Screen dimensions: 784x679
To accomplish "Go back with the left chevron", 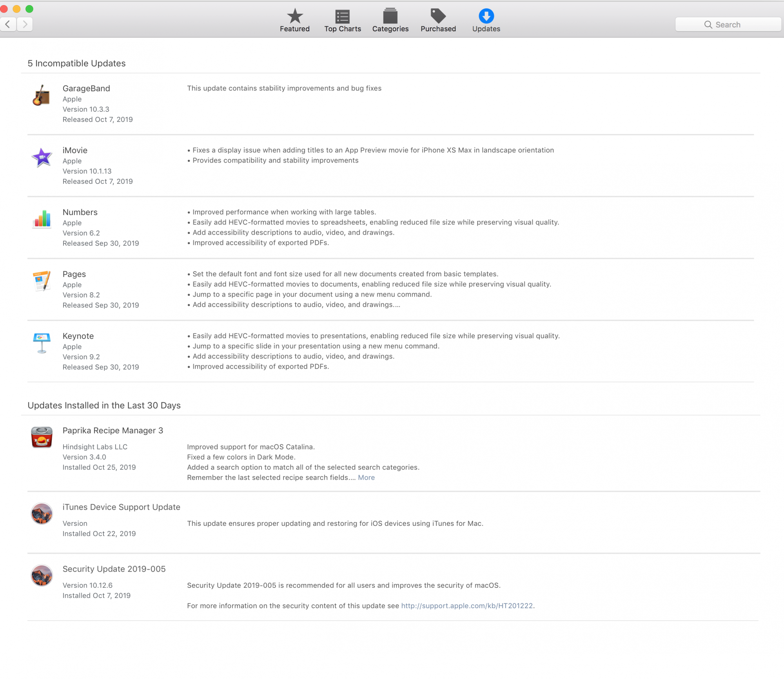I will 8,24.
